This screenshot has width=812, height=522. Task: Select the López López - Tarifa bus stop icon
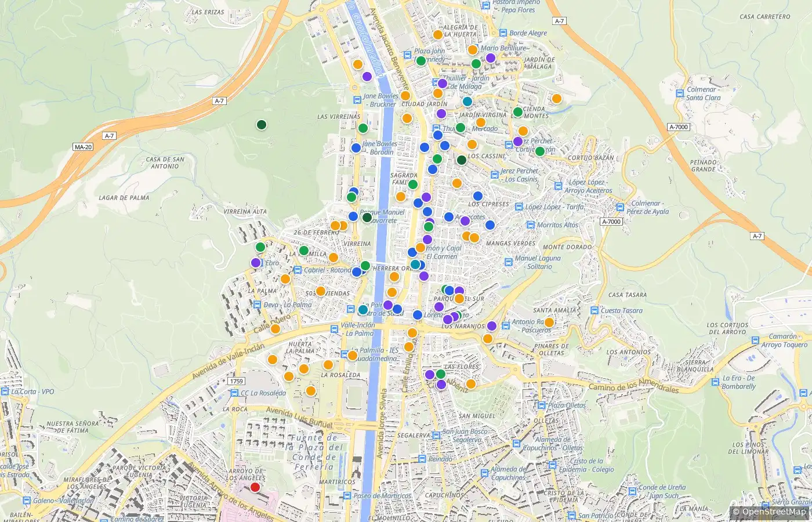(x=519, y=207)
